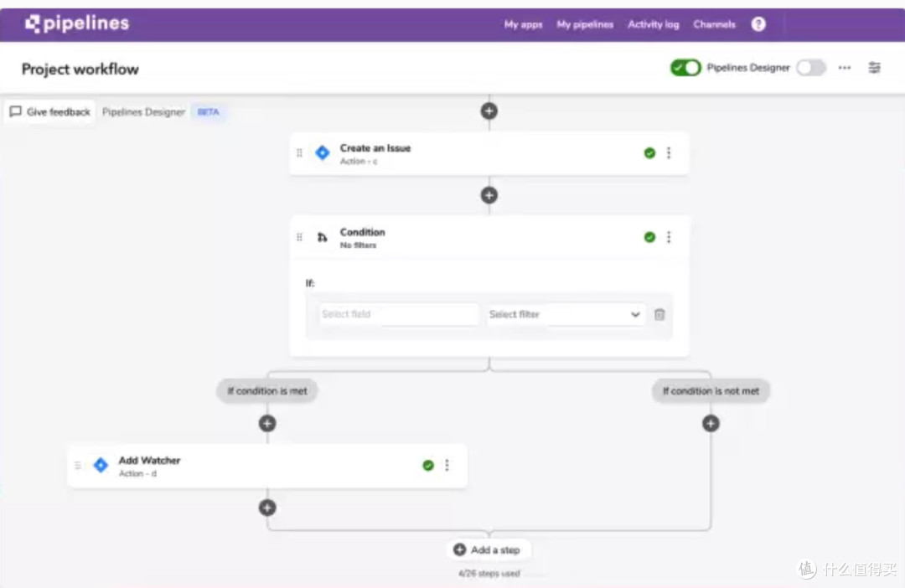
Task: Click Pipelines Designer label beside BETA badge
Action: 144,112
